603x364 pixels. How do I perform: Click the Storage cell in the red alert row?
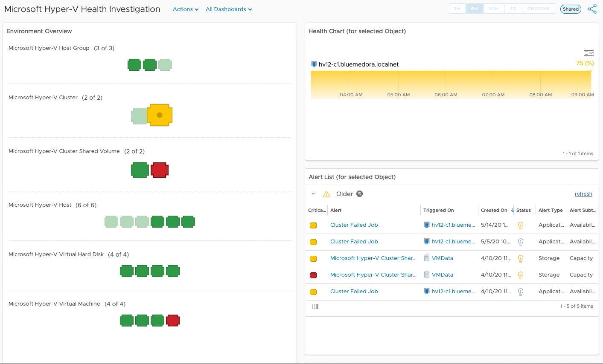pos(549,275)
